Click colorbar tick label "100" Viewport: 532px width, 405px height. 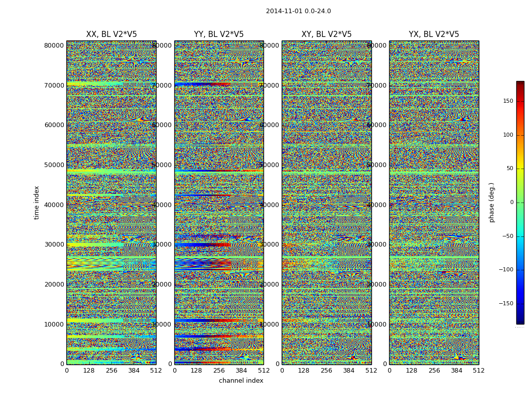(508, 135)
